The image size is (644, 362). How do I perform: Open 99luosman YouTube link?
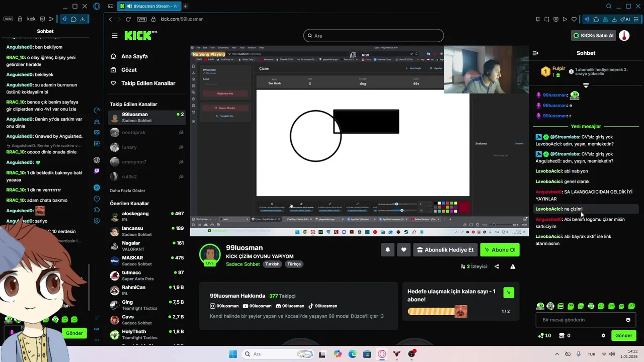257,306
